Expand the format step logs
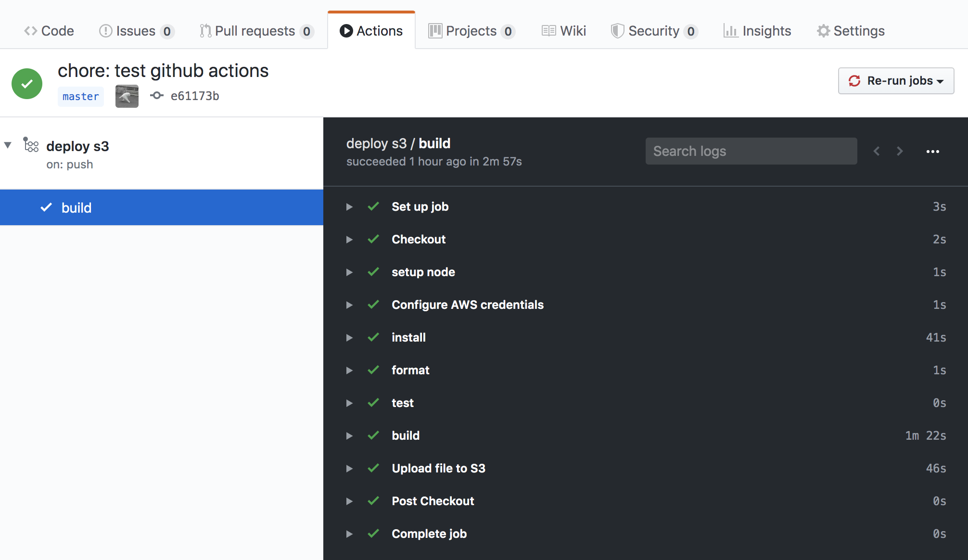The image size is (968, 560). 349,370
